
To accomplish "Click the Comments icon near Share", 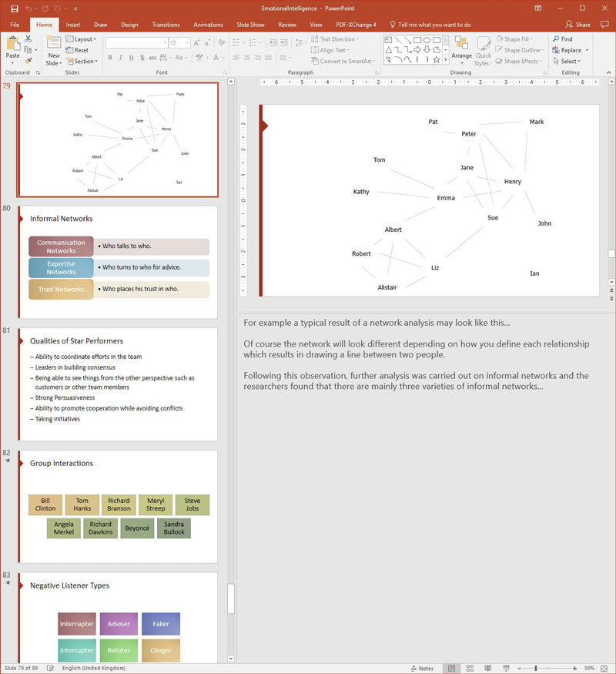I will click(x=604, y=25).
